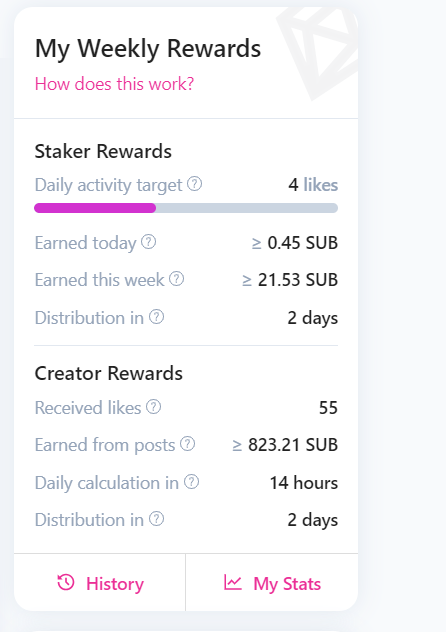Open the info icon beside Daily calculation in

(191, 482)
